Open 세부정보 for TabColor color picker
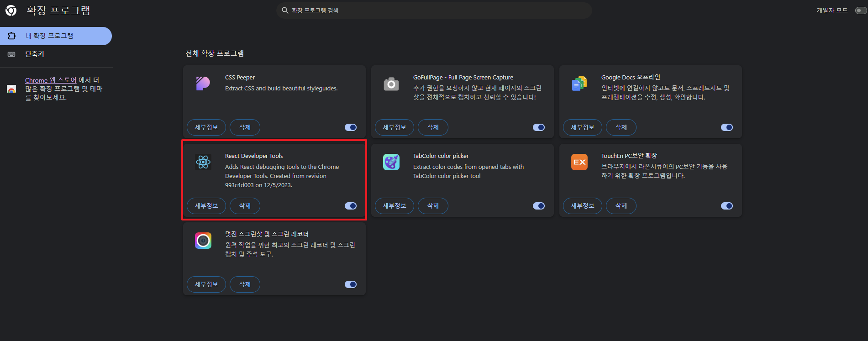868x341 pixels. [x=395, y=206]
